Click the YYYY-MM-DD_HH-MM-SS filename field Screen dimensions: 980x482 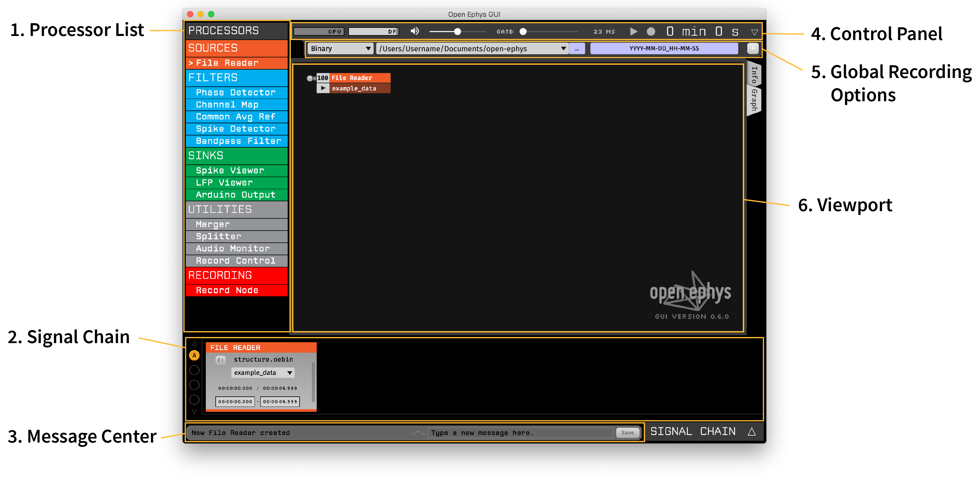tap(664, 49)
